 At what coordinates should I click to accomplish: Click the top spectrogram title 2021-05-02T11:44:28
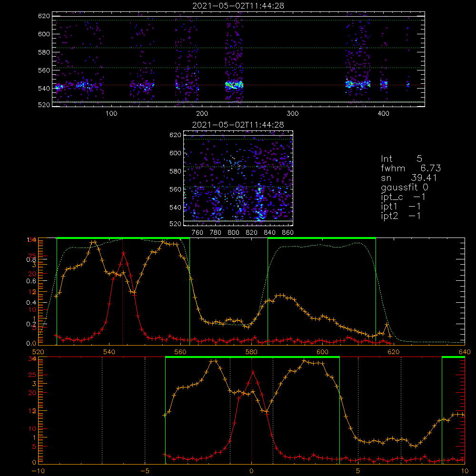[238, 6]
